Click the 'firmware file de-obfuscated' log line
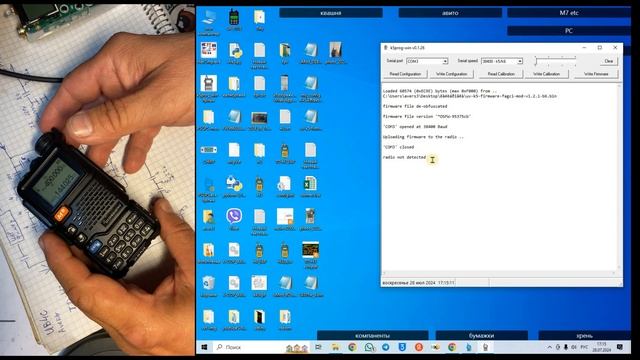This screenshot has width=640, height=360. [x=415, y=106]
